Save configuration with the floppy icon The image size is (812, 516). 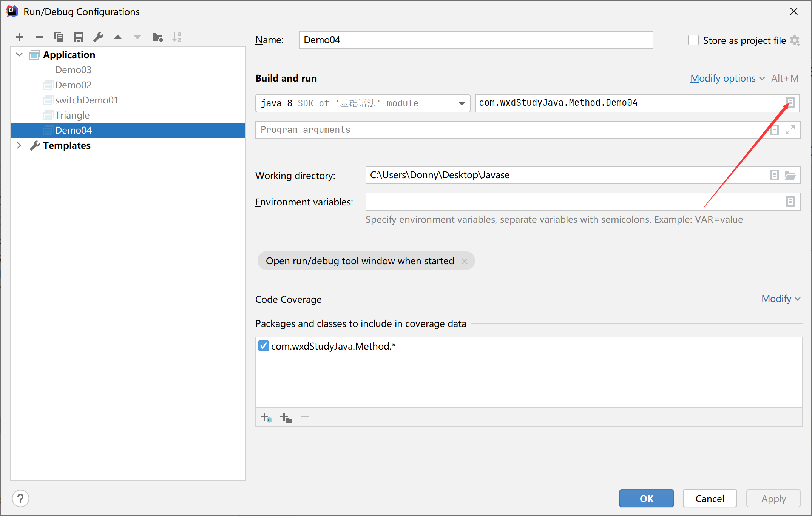pyautogui.click(x=79, y=37)
